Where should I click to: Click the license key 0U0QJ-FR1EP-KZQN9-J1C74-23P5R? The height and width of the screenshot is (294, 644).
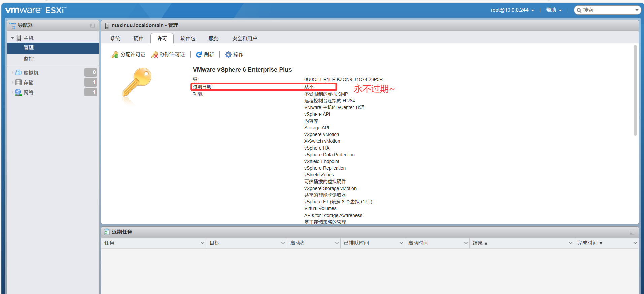(343, 80)
